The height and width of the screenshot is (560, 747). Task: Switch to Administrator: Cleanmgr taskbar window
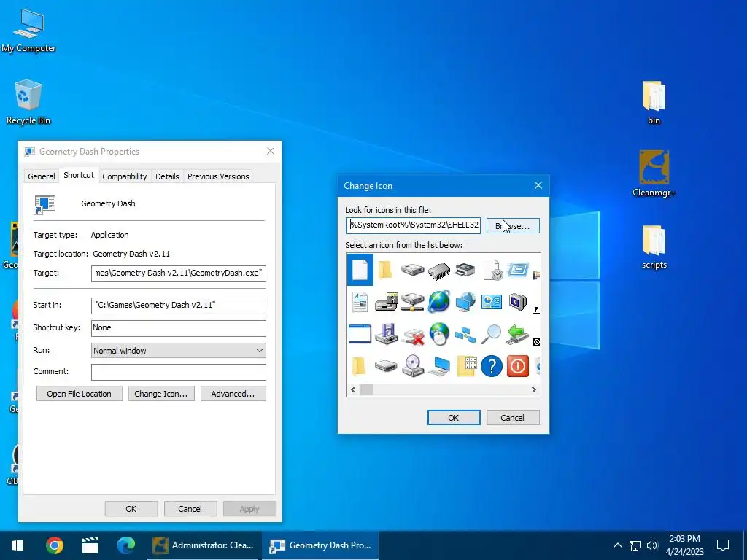204,545
